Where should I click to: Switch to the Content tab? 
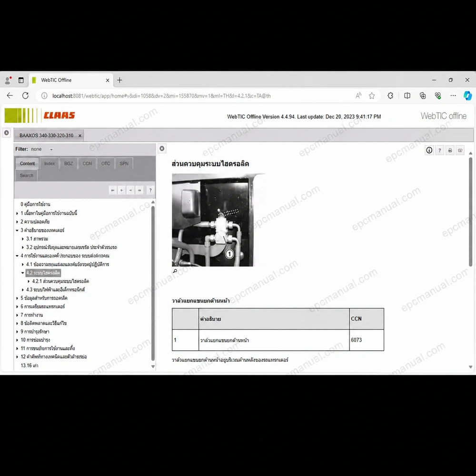[x=27, y=164]
